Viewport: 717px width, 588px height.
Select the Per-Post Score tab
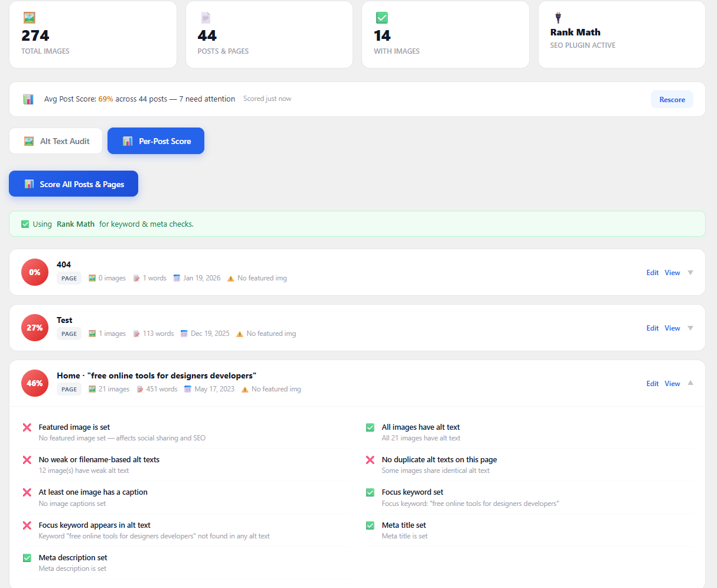coord(156,141)
